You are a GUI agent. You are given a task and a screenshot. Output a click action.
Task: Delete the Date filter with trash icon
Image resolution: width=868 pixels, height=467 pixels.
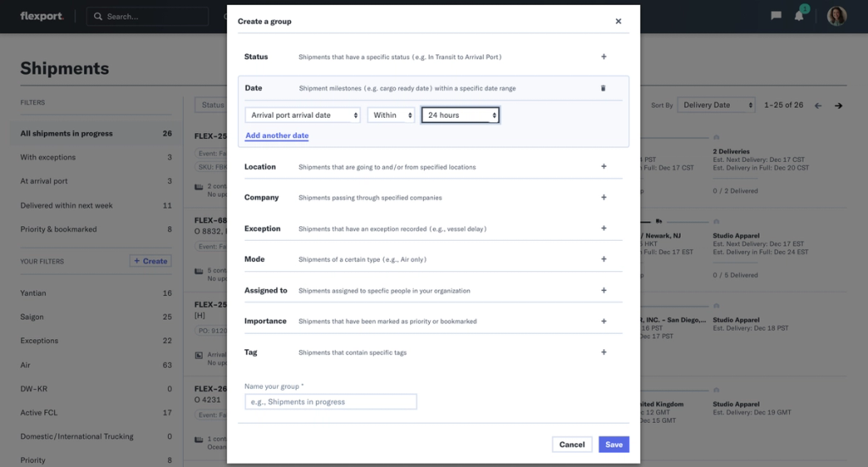(604, 88)
